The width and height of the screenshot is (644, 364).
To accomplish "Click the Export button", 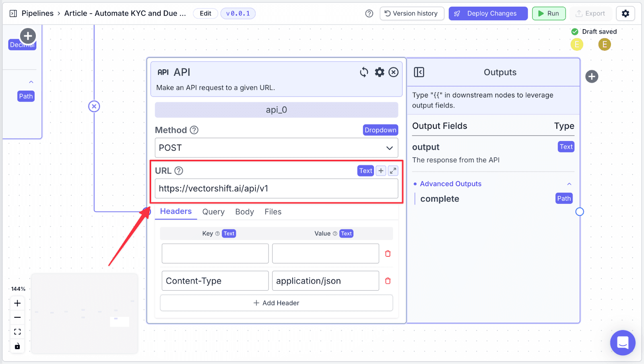I will click(590, 13).
